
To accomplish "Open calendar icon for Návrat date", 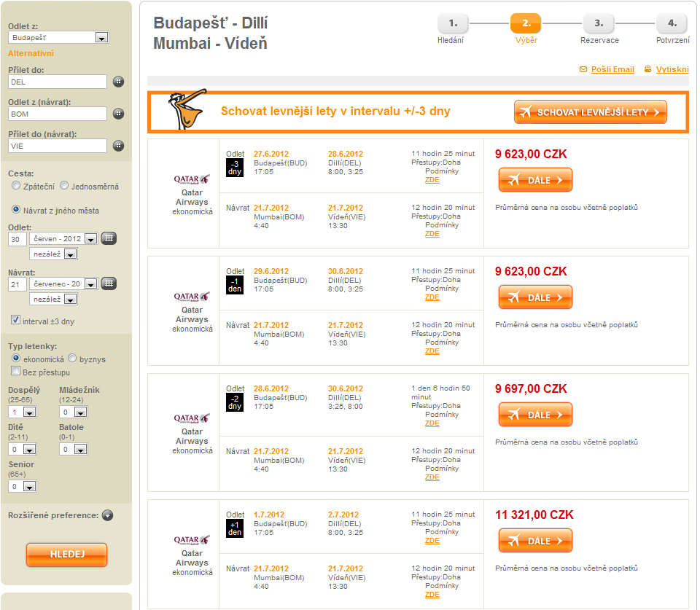I will tap(109, 284).
